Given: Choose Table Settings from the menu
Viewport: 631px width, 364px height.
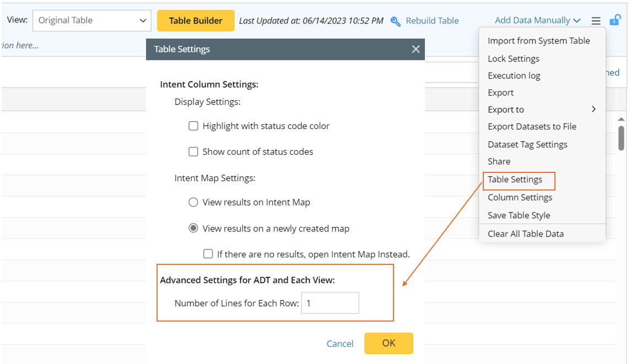Looking at the screenshot, I should [515, 180].
